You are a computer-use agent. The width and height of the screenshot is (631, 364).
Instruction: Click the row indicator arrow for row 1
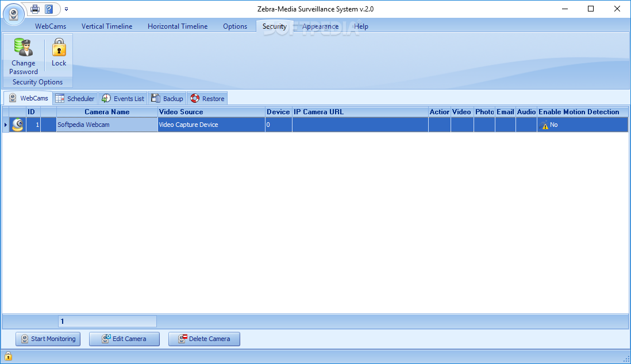point(5,125)
